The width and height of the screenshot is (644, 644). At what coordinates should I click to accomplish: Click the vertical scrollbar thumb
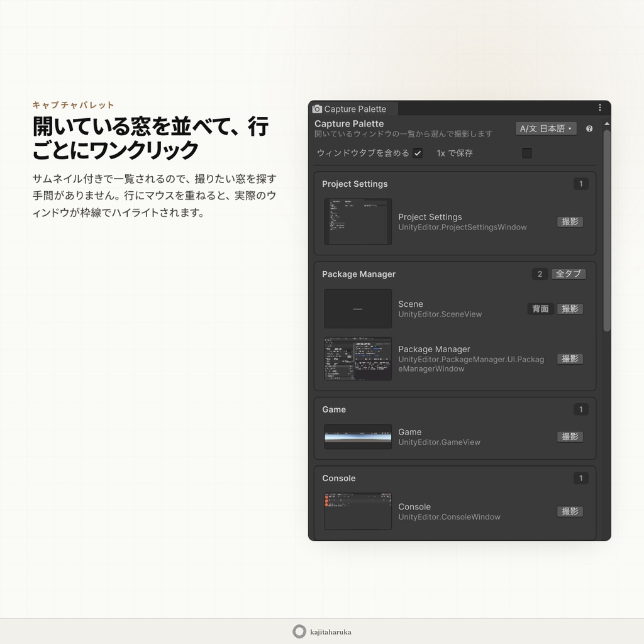pos(607,231)
